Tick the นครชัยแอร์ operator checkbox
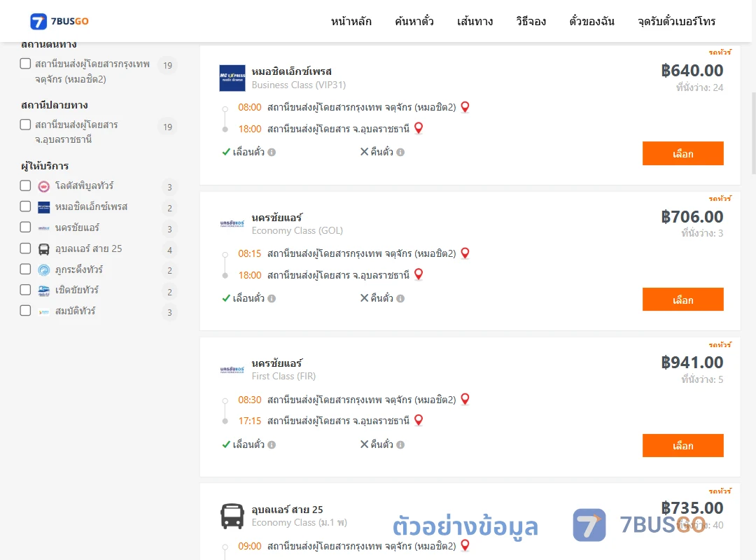 click(26, 227)
